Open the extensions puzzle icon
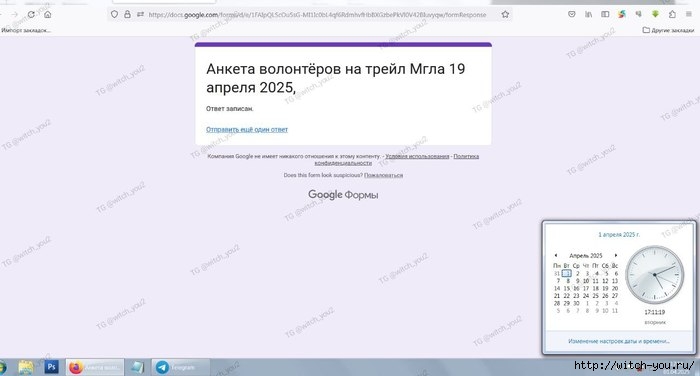The height and width of the screenshot is (376, 700). (x=672, y=14)
